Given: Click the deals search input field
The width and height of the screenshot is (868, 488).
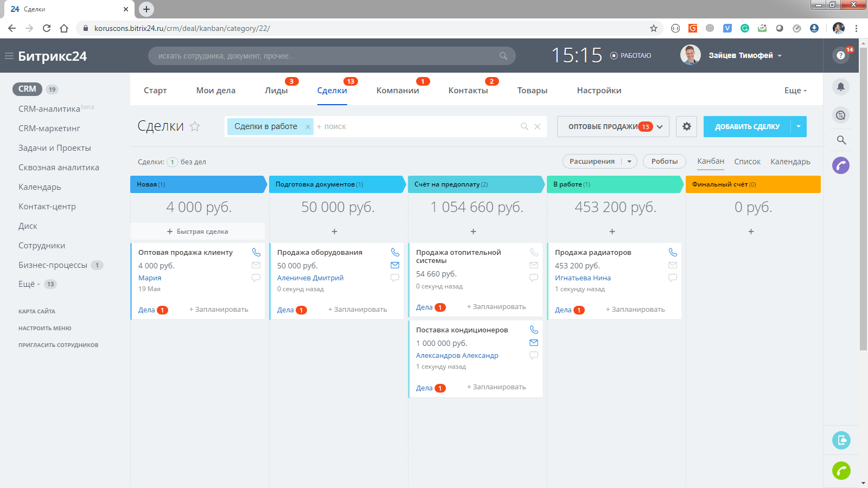Looking at the screenshot, I should pos(418,126).
